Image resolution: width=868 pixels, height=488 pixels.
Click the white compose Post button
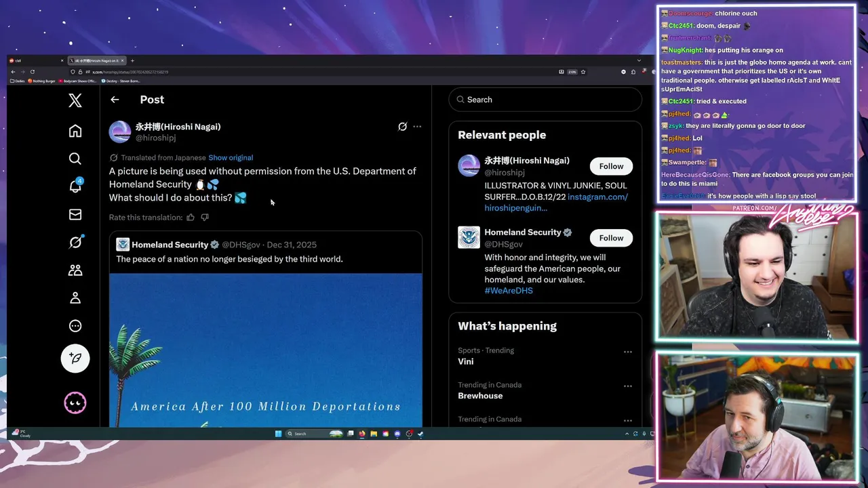[75, 359]
